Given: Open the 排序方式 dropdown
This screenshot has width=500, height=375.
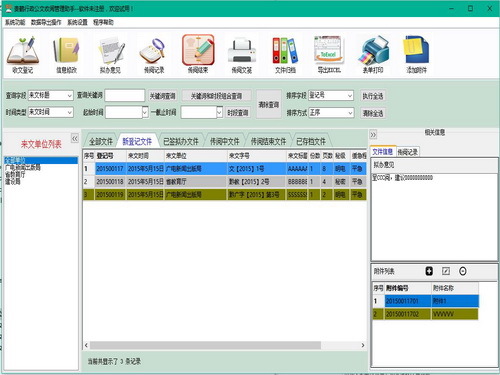Looking at the screenshot, I should pyautogui.click(x=350, y=113).
